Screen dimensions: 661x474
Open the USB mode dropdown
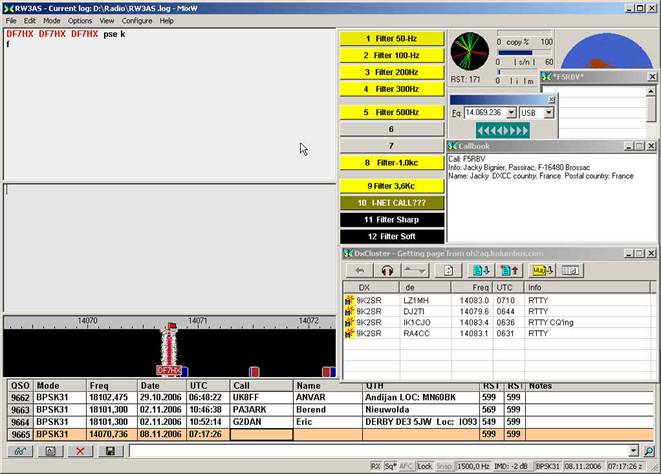pos(548,113)
